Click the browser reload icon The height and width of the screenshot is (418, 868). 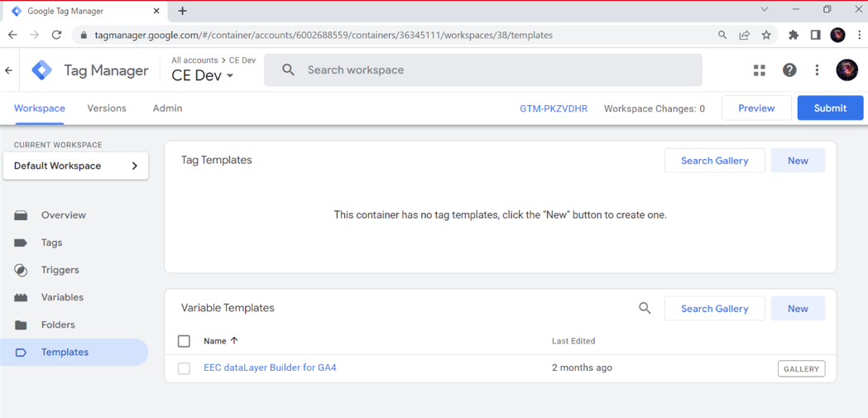pyautogui.click(x=56, y=35)
